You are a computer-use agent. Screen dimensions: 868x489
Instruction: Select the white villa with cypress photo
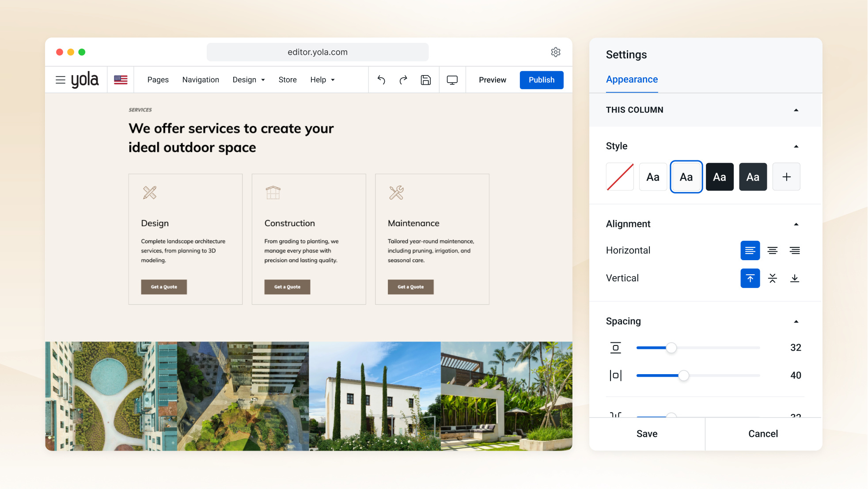(375, 396)
